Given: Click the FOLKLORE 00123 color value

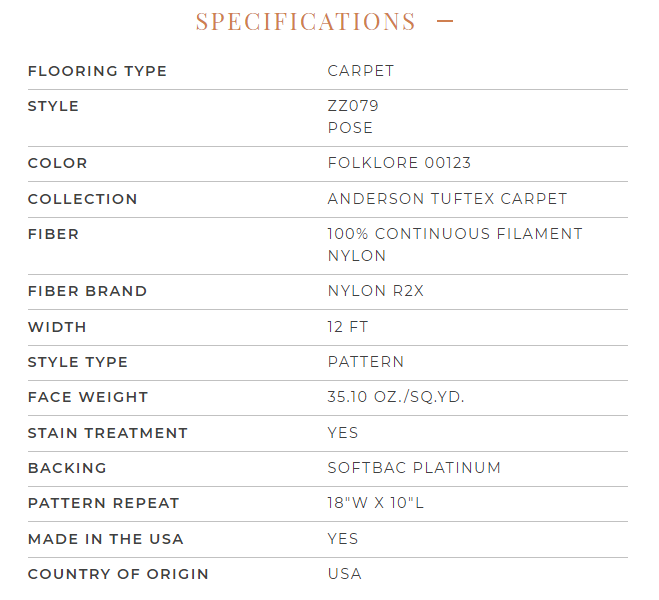Looking at the screenshot, I should (399, 163).
